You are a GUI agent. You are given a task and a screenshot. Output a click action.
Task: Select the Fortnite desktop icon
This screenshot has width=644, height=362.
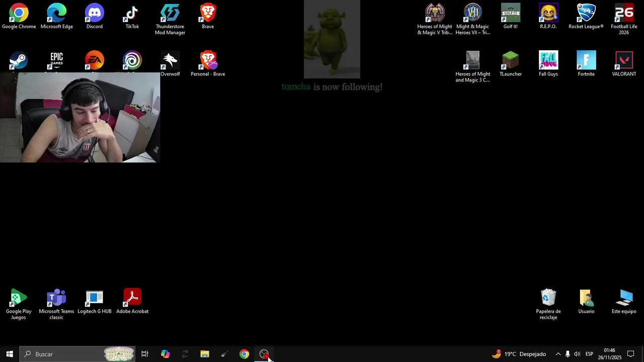(x=586, y=64)
